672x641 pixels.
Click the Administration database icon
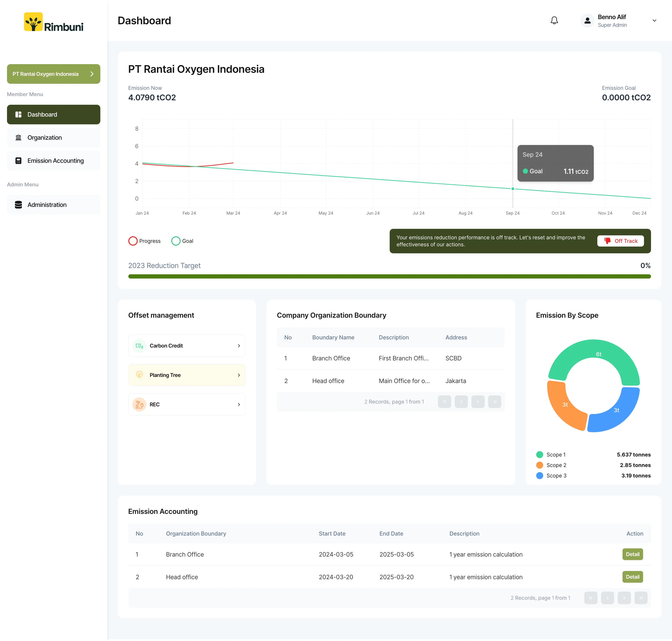18,205
